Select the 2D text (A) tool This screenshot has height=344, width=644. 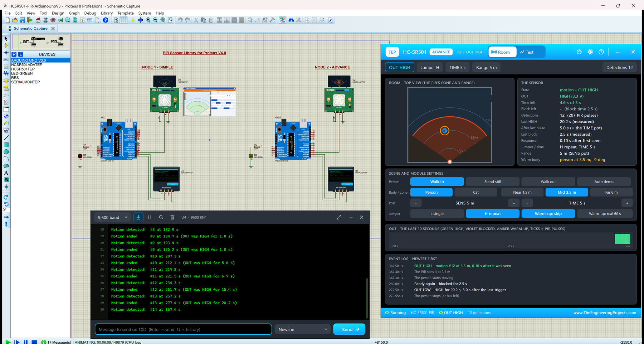[6, 173]
